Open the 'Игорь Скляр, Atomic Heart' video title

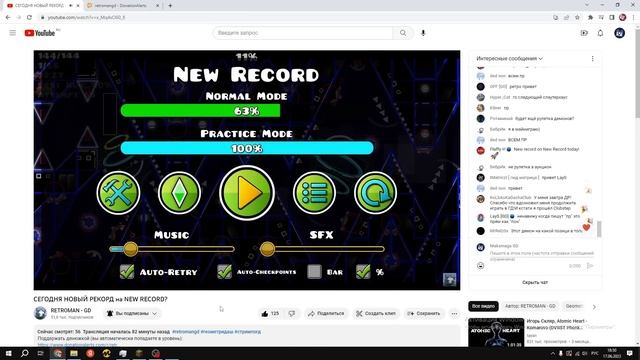(557, 324)
